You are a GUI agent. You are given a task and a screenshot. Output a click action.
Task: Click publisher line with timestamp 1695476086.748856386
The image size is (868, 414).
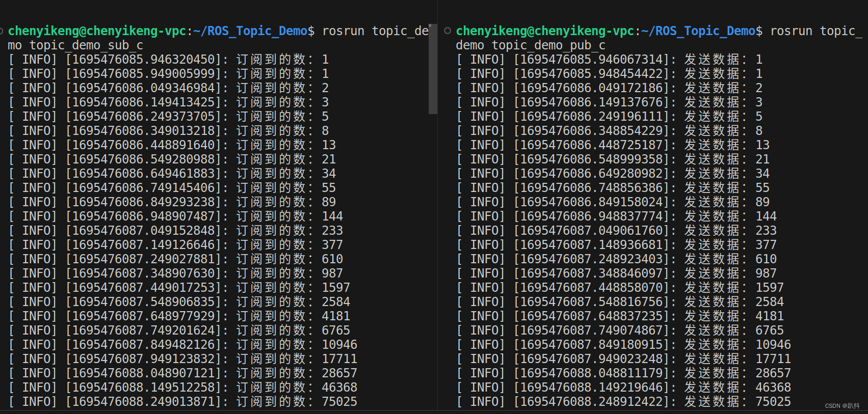pyautogui.click(x=613, y=188)
